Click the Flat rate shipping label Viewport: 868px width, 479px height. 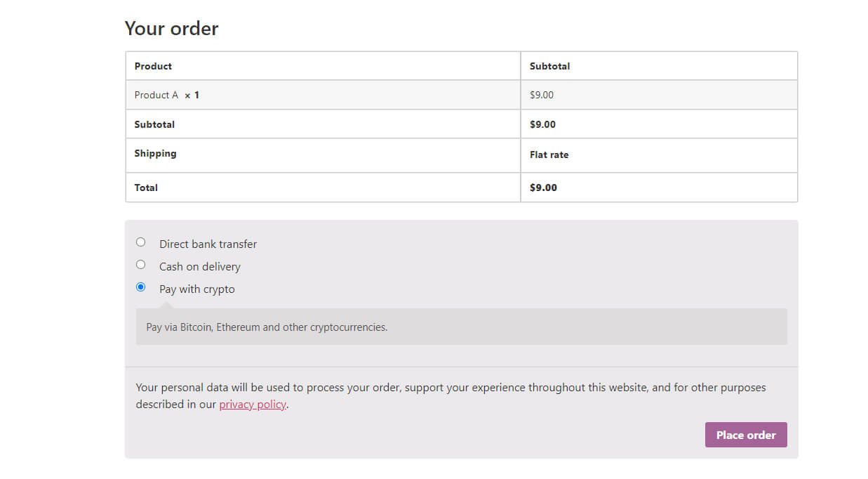(549, 155)
